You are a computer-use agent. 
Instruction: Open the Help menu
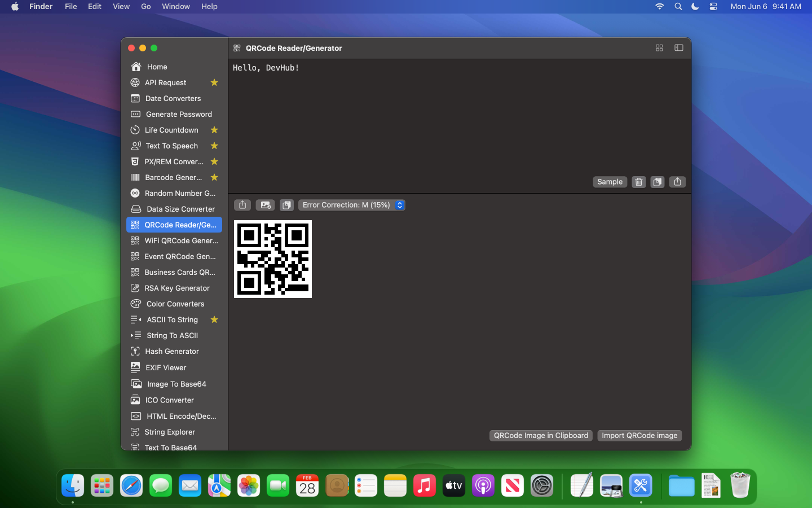[209, 6]
